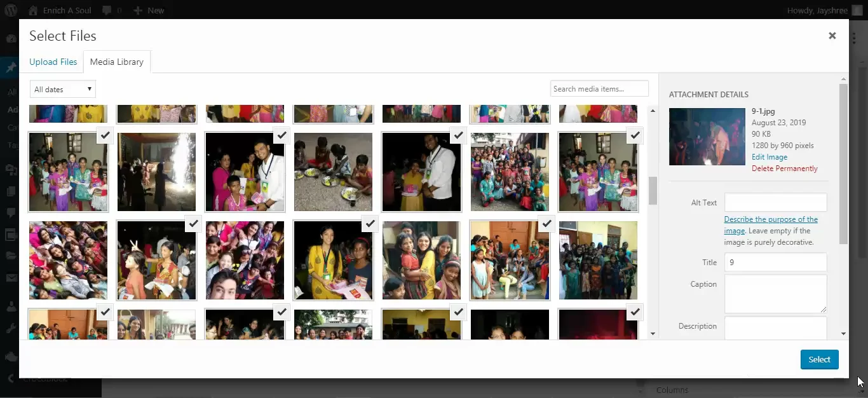This screenshot has height=398, width=868.
Task: Select the girls lying in a circle photo
Action: tap(68, 260)
